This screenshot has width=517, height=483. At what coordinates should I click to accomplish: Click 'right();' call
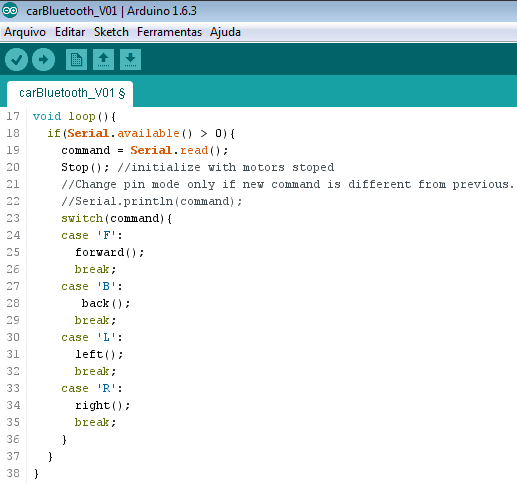point(103,405)
